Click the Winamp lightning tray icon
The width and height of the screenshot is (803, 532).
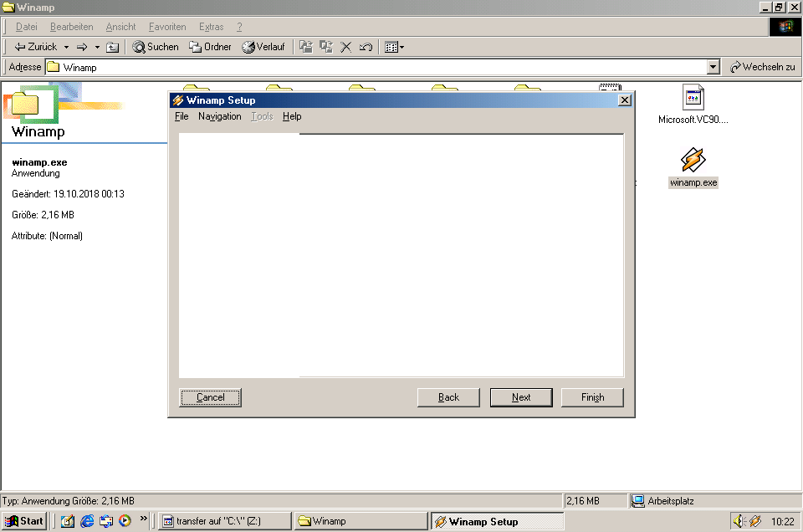point(754,521)
